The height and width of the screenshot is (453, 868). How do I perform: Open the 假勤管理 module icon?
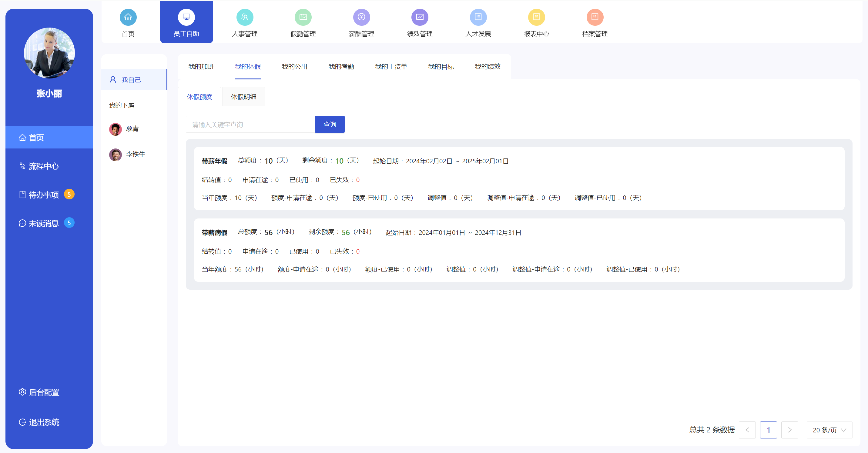click(303, 17)
